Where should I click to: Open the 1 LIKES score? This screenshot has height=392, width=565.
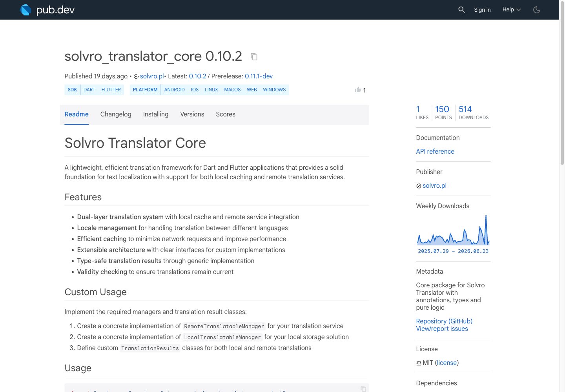pos(422,113)
